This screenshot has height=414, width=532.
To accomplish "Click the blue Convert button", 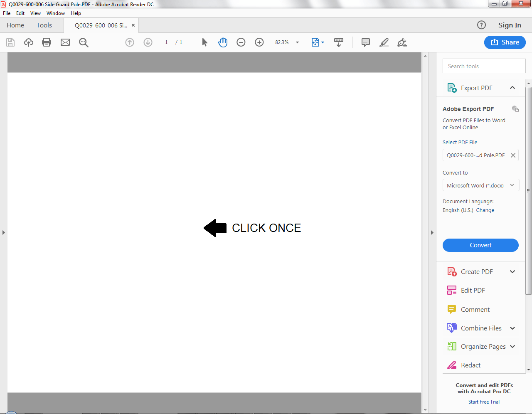I will [480, 245].
